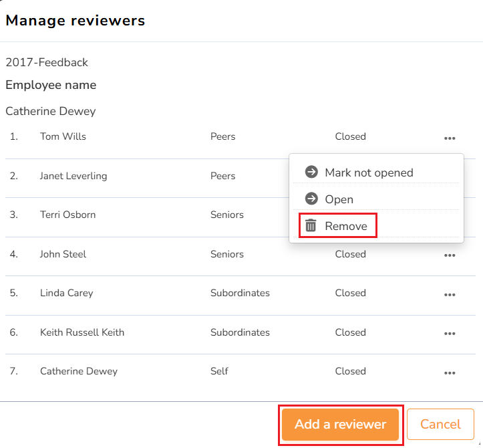Click the arrow circle icon beside Open

click(x=311, y=199)
